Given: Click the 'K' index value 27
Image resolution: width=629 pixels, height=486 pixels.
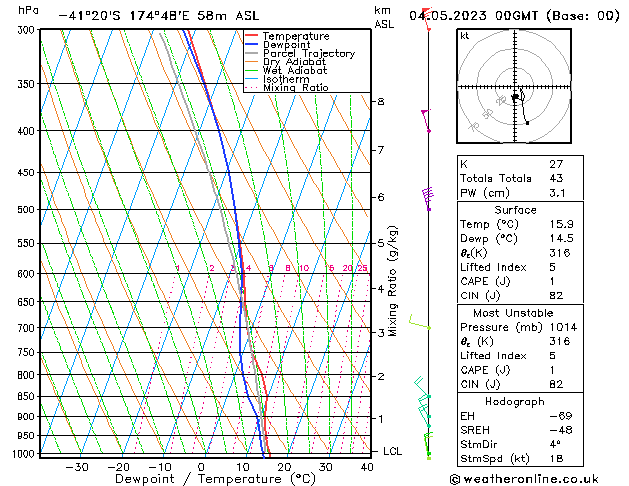Looking at the screenshot, I should click(x=556, y=164).
